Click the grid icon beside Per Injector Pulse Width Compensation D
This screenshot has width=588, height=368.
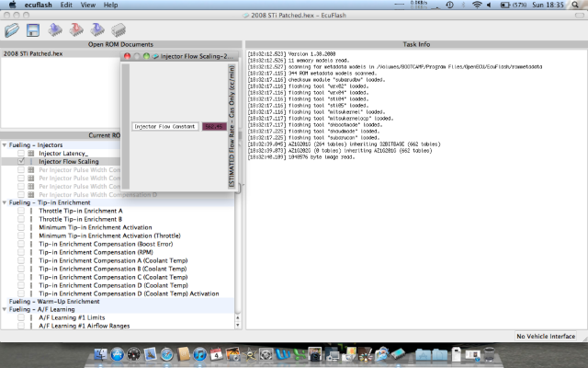tap(31, 194)
